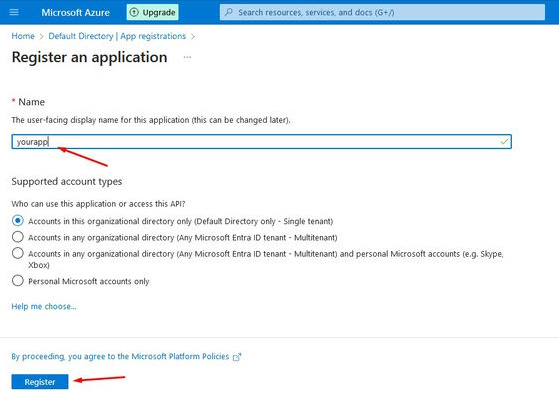Select single tenant accounts option
559x398 pixels.
[x=17, y=221]
